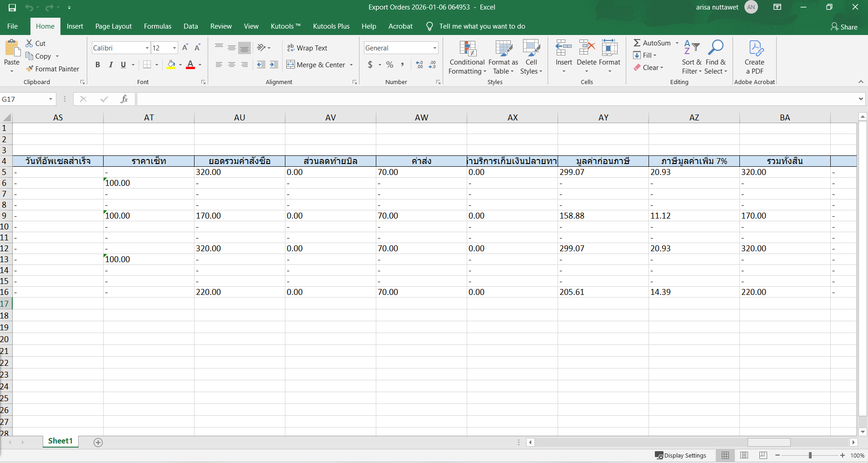Click the Share button
Image resolution: width=868 pixels, height=463 pixels.
[x=844, y=27]
